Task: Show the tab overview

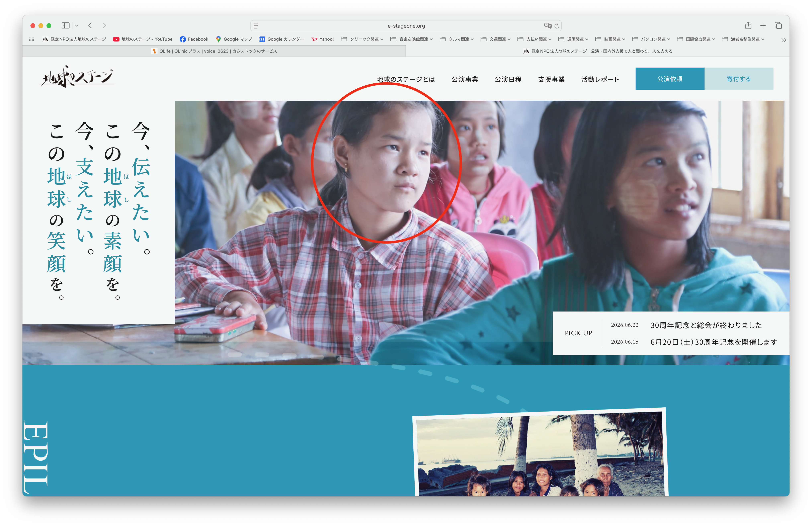Action: click(x=778, y=26)
